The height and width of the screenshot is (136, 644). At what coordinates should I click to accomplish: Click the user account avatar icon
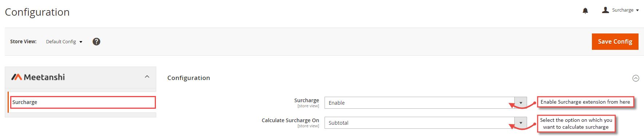coord(605,10)
